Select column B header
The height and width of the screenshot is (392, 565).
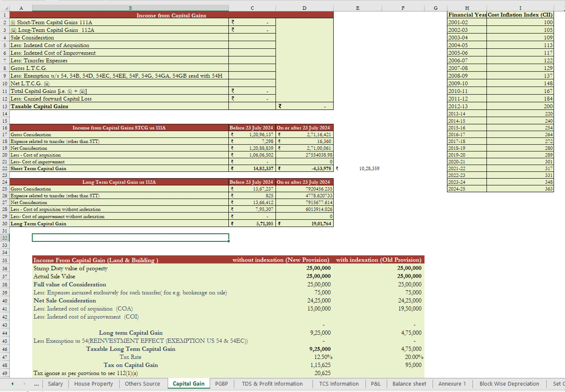pos(130,8)
